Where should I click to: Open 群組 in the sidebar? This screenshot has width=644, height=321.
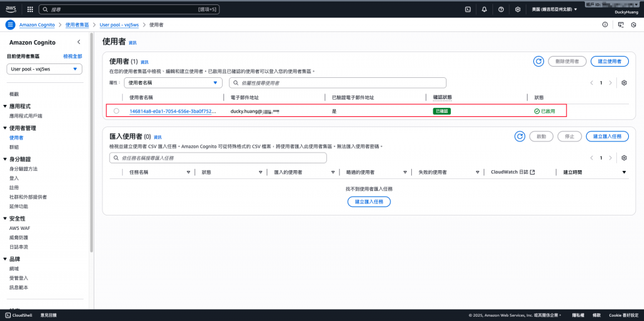click(x=14, y=147)
